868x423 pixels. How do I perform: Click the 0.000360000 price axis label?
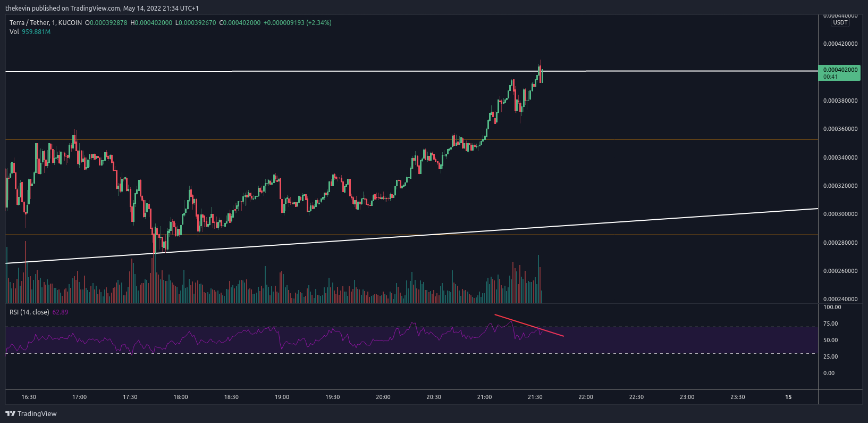click(x=840, y=129)
